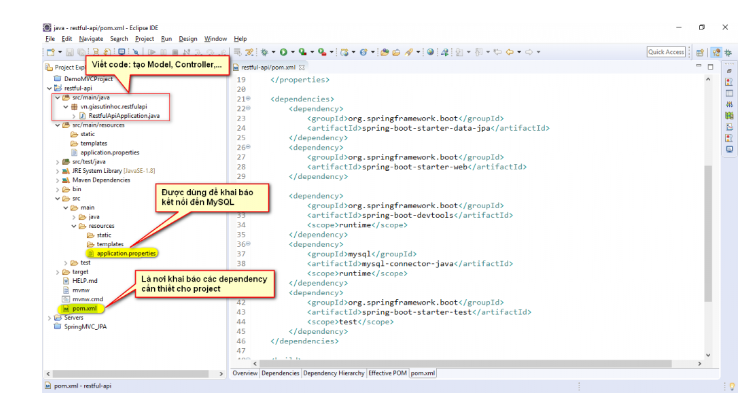Switch to the Debug perspective icon
This screenshot has width=753, height=398.
click(x=728, y=52)
